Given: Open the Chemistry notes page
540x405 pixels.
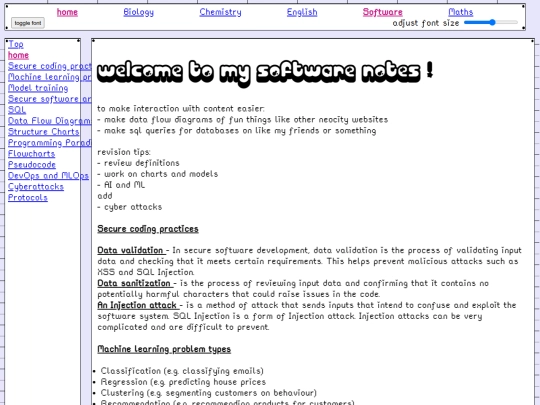Looking at the screenshot, I should click(x=220, y=12).
